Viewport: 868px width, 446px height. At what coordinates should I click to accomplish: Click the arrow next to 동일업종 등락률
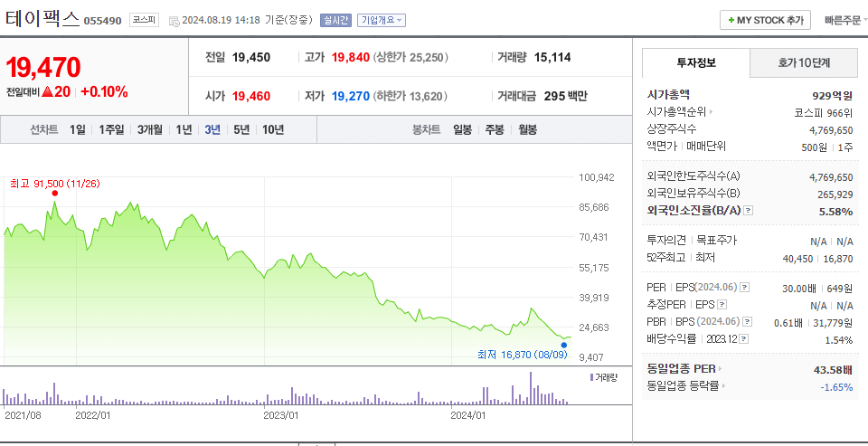(723, 386)
